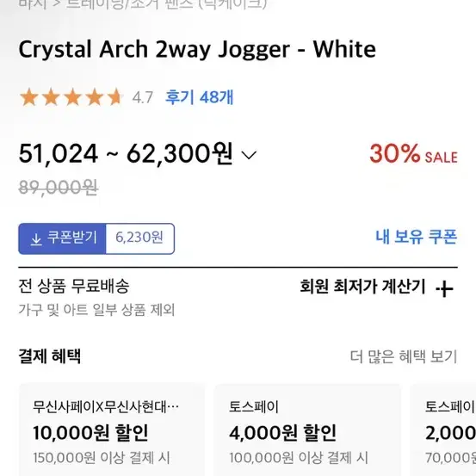Select the 무신사페이X무신사현대 10,000원 할인 card

tap(112, 430)
